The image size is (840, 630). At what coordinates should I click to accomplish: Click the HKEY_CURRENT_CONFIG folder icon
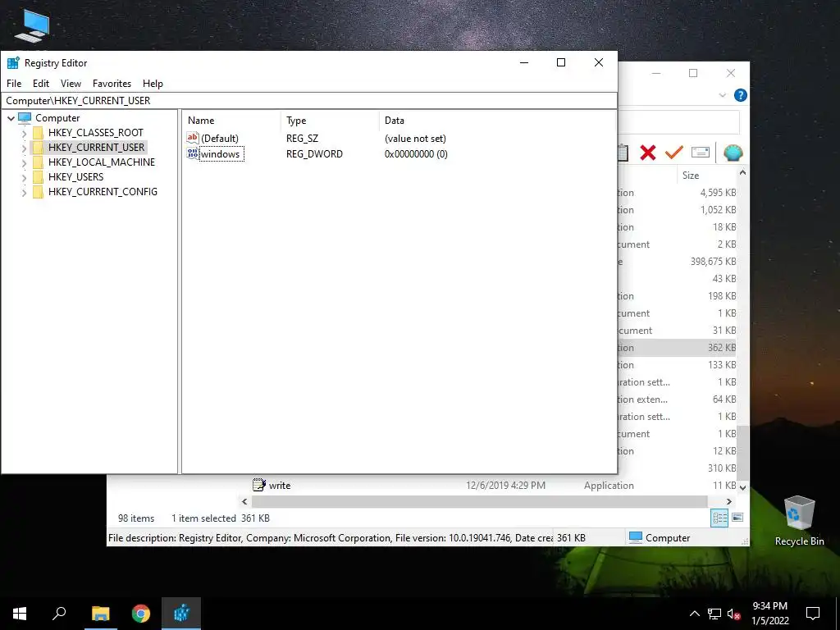tap(38, 192)
